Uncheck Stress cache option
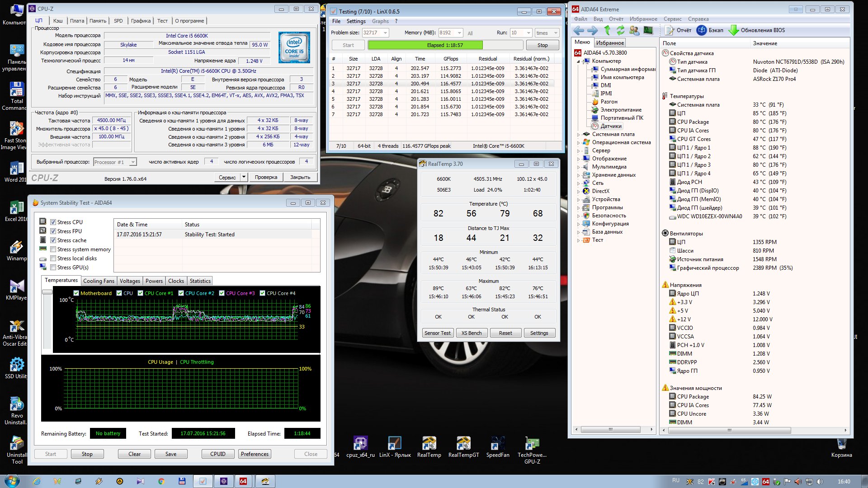Viewport: 868px width, 488px height. click(53, 240)
